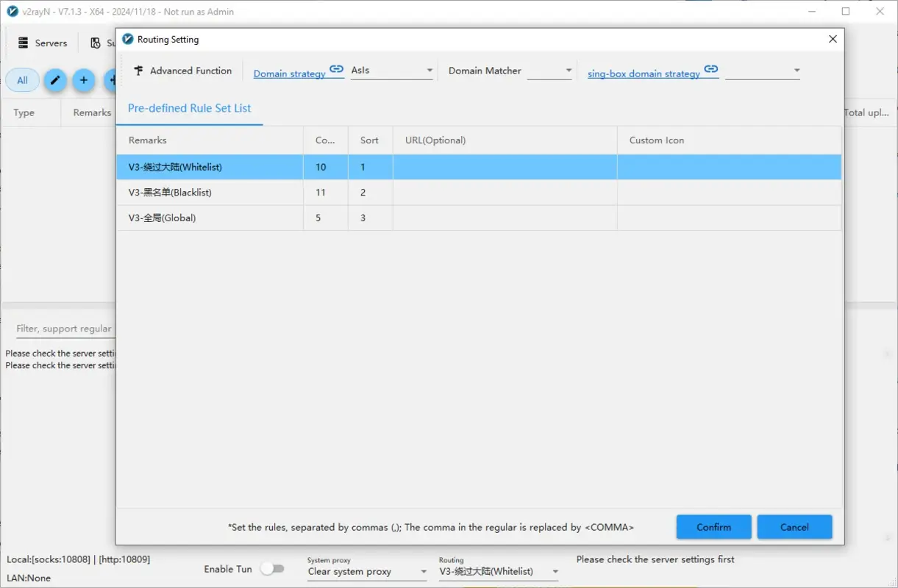
Task: Click the Servers list icon in the toolbar
Action: [23, 42]
